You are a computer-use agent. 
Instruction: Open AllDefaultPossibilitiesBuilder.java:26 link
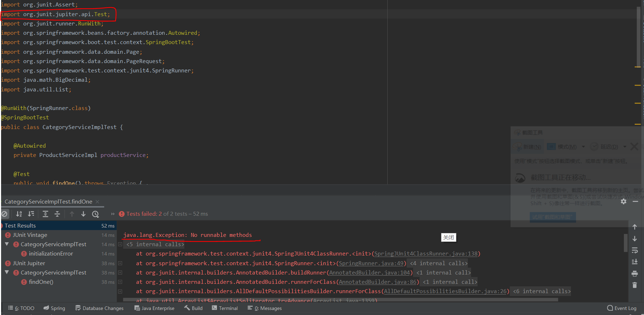445,291
